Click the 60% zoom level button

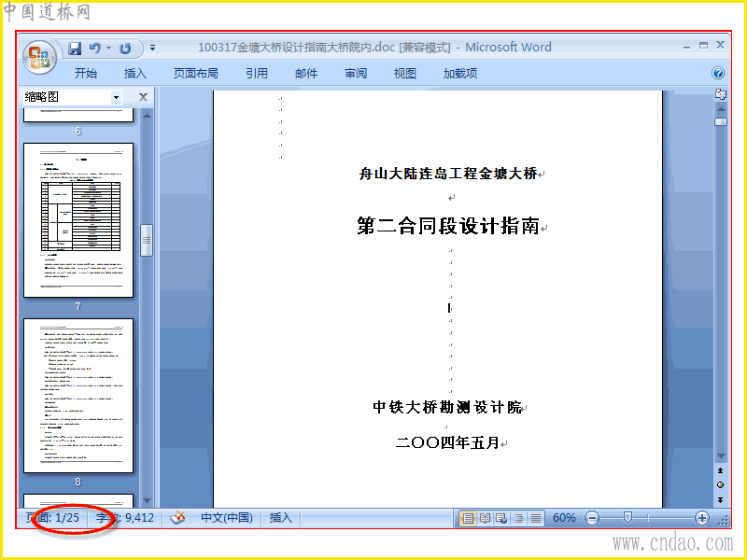(x=565, y=518)
